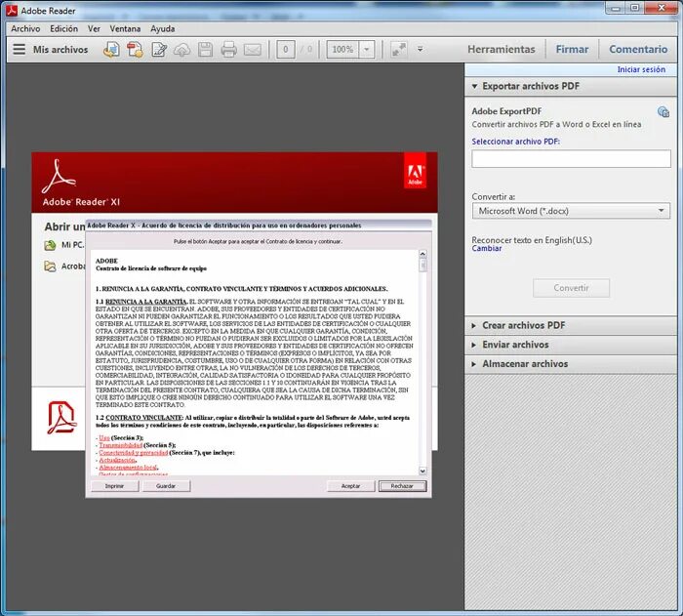Click the Seleccionar archivo PDF field

pyautogui.click(x=571, y=159)
